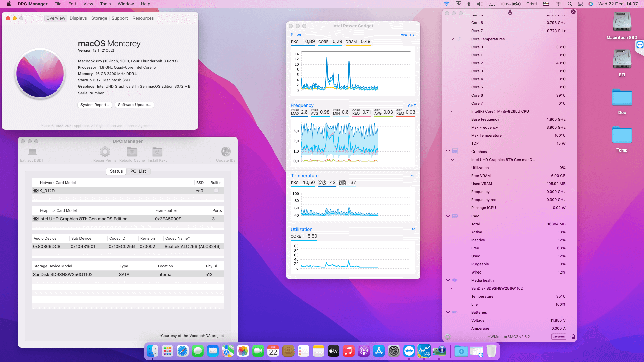The width and height of the screenshot is (644, 362).
Task: Toggle eye icon beside K_012D network card
Action: [x=35, y=190]
